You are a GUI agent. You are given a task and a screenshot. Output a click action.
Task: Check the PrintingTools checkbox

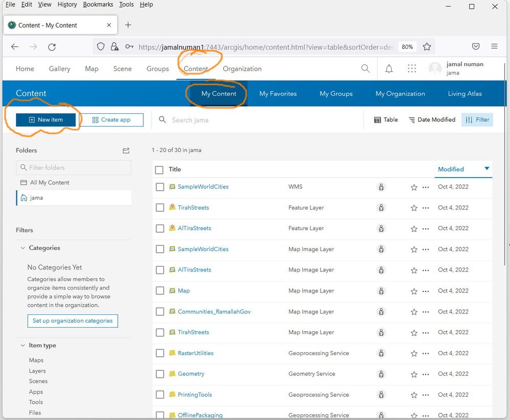point(160,394)
